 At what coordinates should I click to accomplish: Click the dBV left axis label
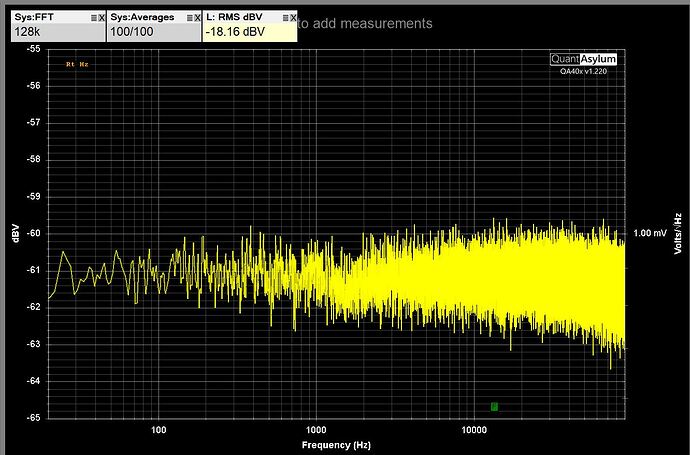pyautogui.click(x=16, y=233)
